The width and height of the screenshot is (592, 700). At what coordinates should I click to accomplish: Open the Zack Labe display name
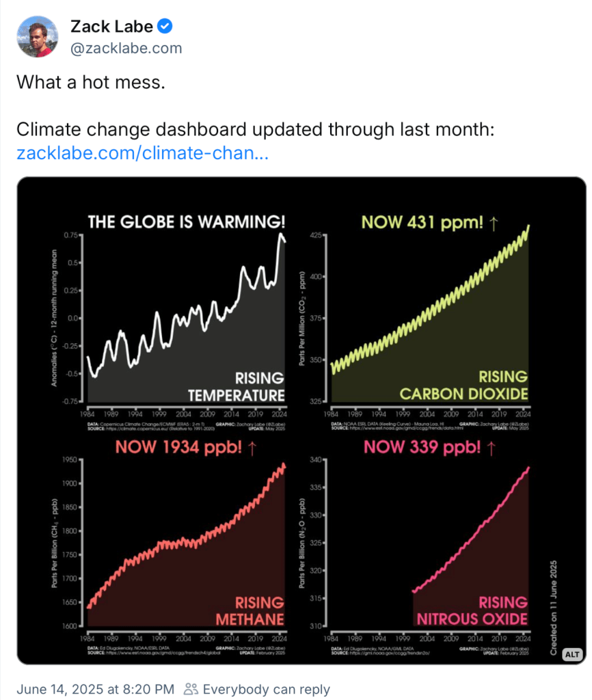[x=111, y=27]
